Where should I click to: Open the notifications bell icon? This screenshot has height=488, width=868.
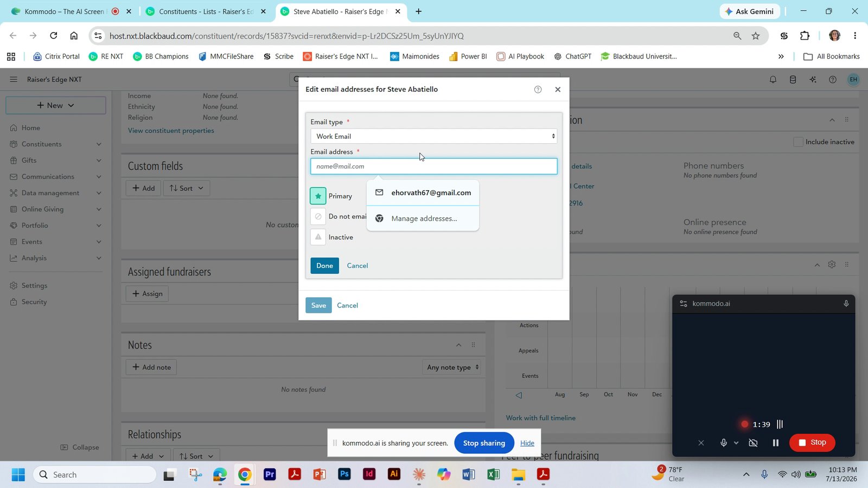click(x=773, y=80)
